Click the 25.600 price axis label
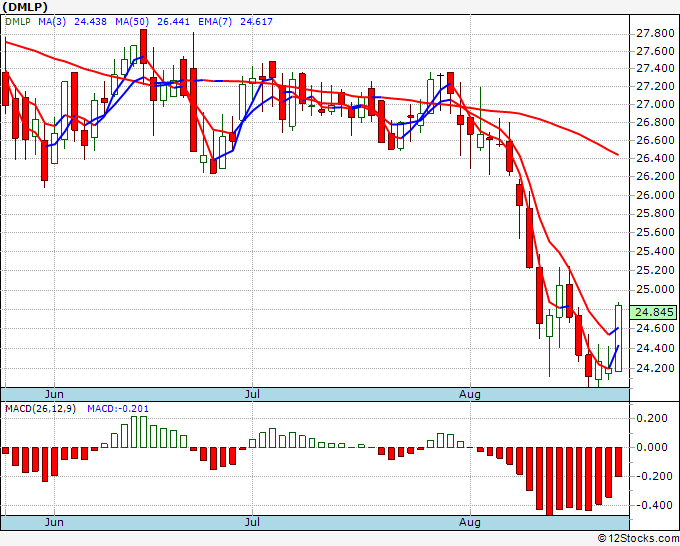The height and width of the screenshot is (546, 680). (x=655, y=232)
